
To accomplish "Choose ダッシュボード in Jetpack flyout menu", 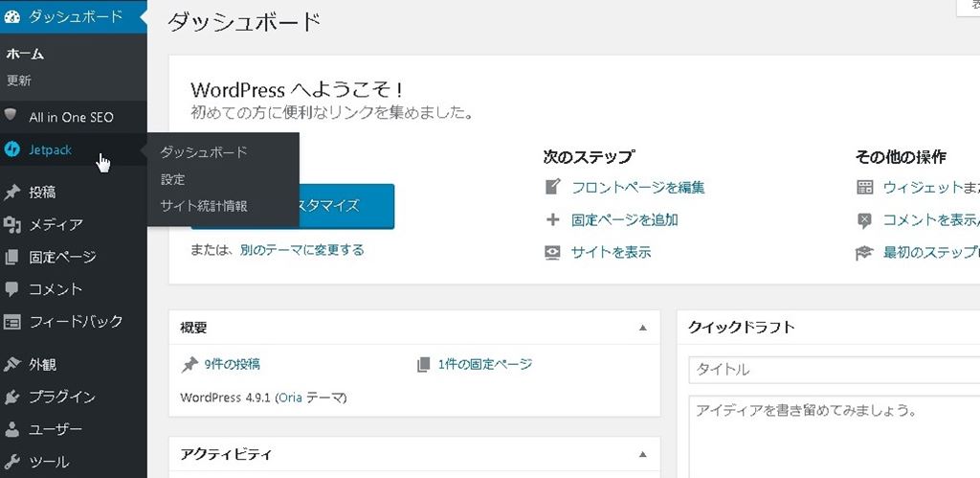I will [x=204, y=152].
